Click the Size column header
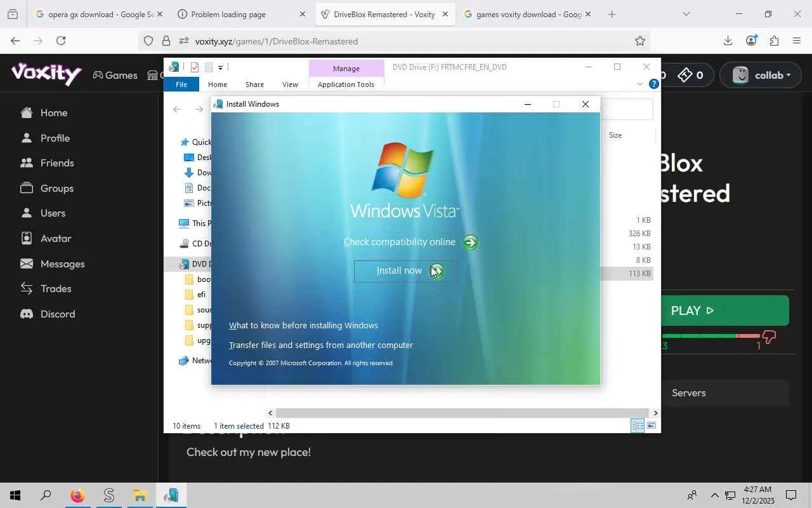812x508 pixels. point(615,135)
